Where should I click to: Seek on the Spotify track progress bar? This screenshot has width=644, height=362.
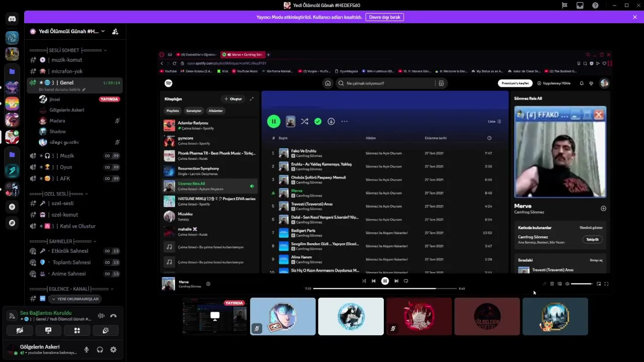point(385,289)
